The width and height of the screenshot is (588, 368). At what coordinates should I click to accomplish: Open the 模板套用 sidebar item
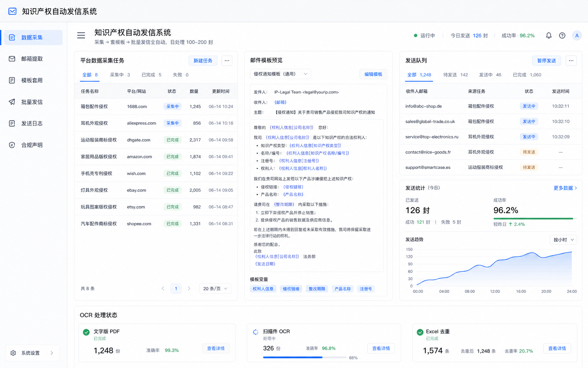click(x=33, y=80)
